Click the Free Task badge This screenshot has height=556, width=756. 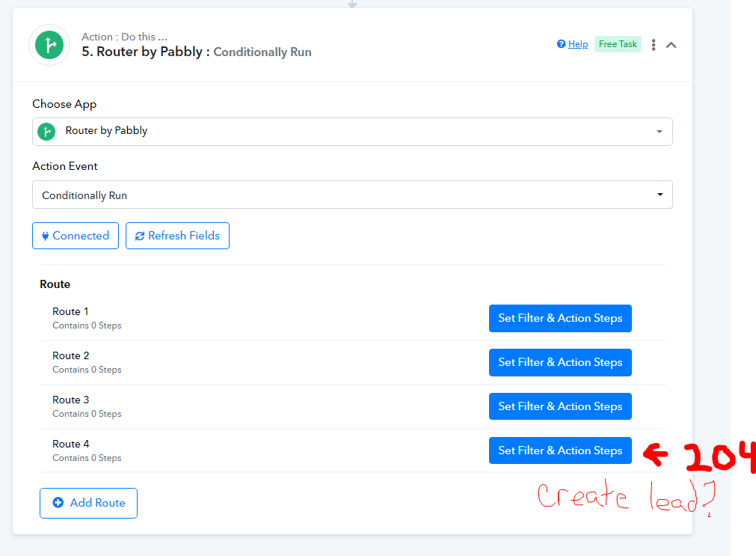pos(618,44)
